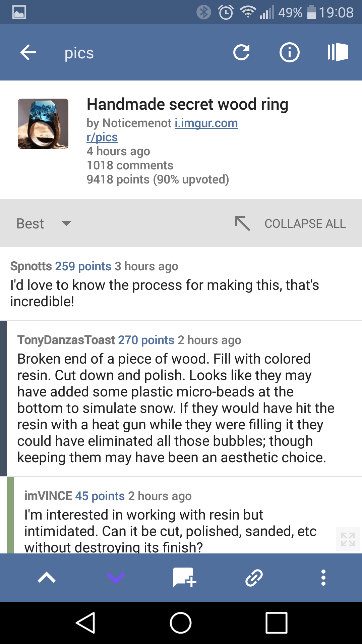Viewport: 362px width, 644px height.
Task: Open the side panel drawer icon
Action: [x=338, y=52]
